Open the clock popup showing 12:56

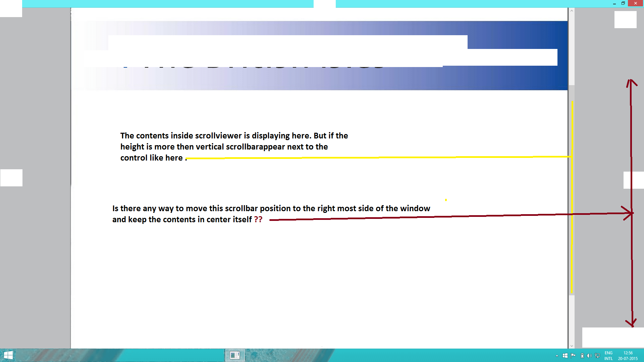pyautogui.click(x=628, y=353)
